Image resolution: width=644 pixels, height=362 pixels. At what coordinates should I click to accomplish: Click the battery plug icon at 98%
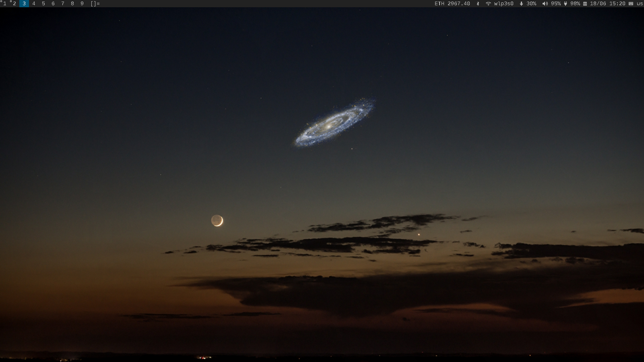click(x=566, y=4)
